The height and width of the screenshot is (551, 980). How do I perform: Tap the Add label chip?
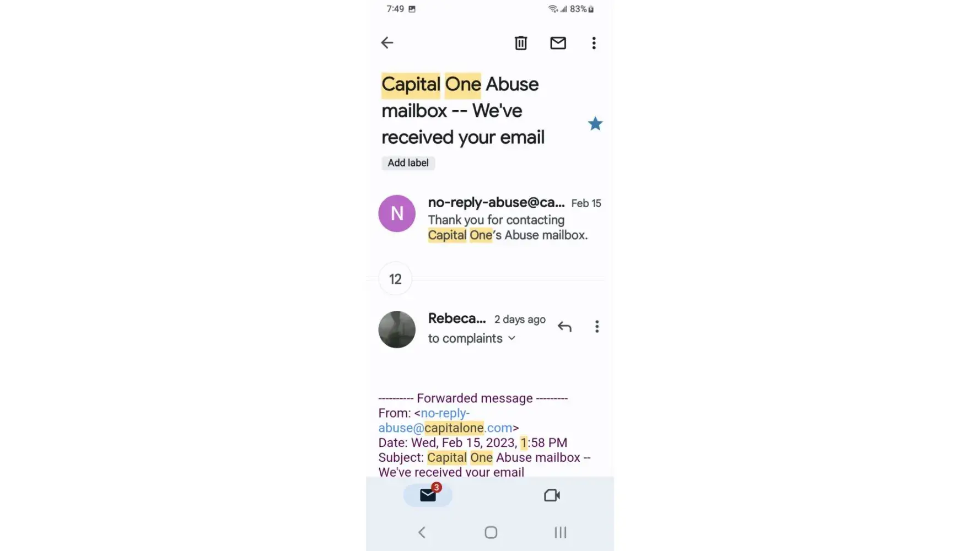pos(408,163)
